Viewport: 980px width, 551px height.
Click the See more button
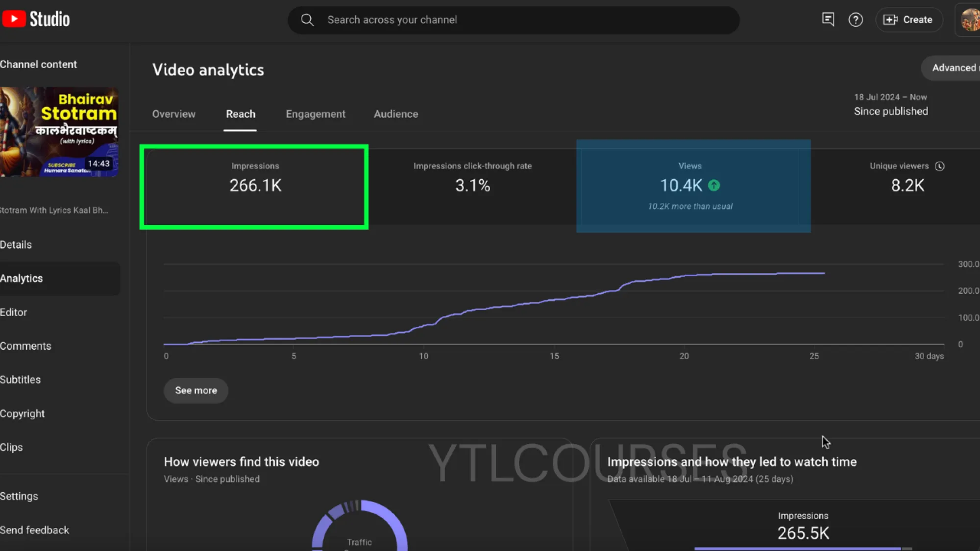tap(196, 390)
